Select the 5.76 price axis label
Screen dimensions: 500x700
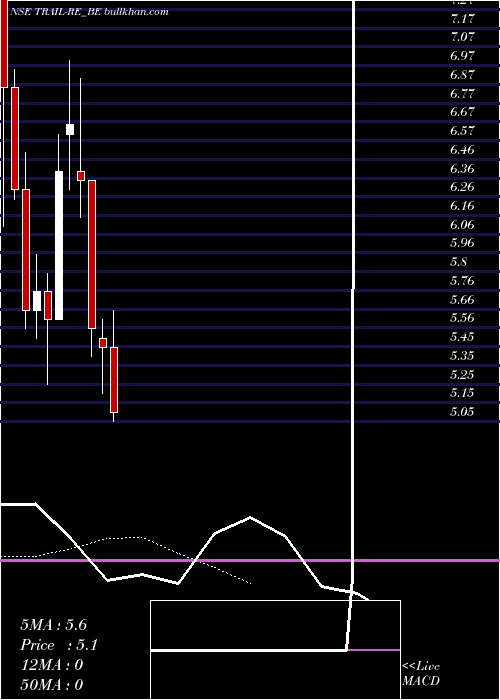pos(463,280)
